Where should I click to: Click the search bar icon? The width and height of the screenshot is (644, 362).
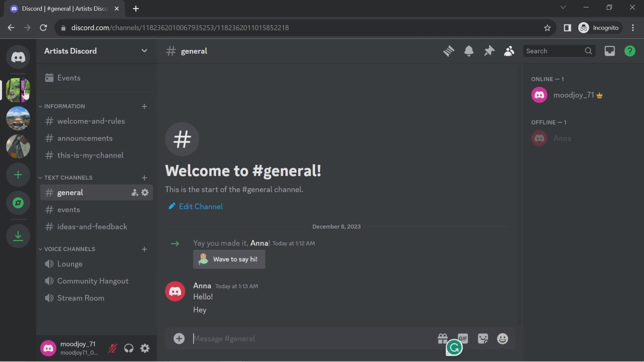point(589,51)
